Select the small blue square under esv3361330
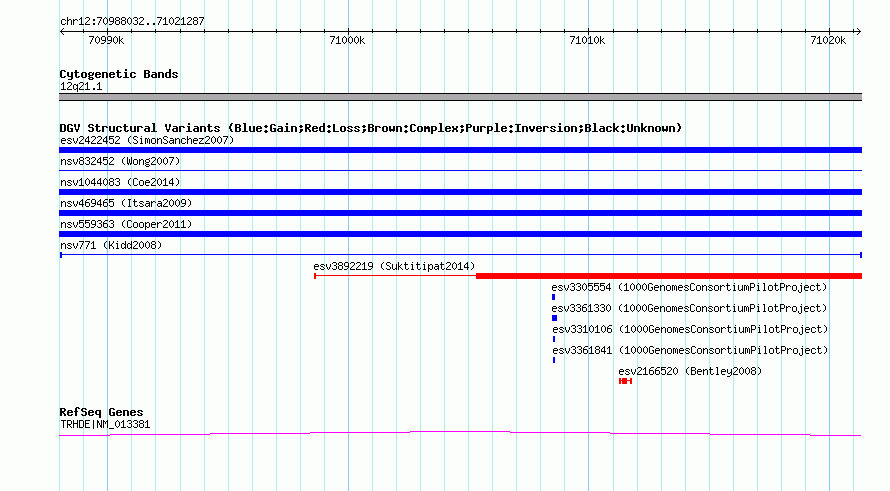Screen dimensions: 890x491 click(x=555, y=318)
